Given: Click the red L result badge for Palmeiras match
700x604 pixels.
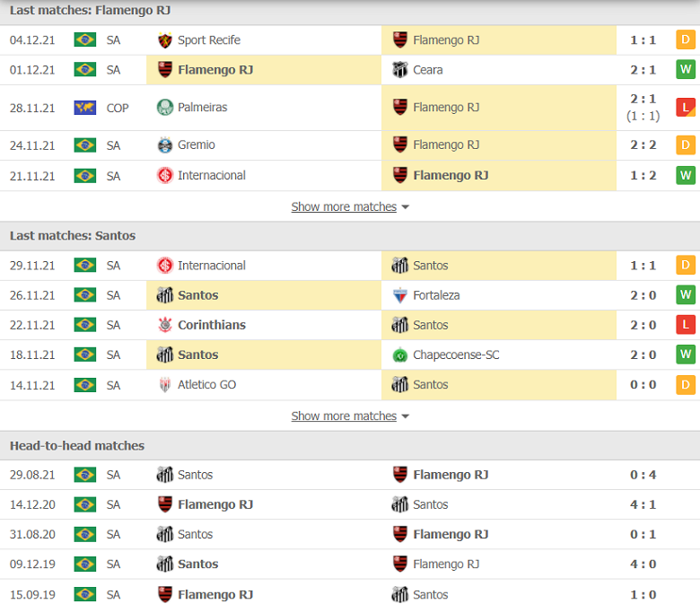Looking at the screenshot, I should coord(686,108).
